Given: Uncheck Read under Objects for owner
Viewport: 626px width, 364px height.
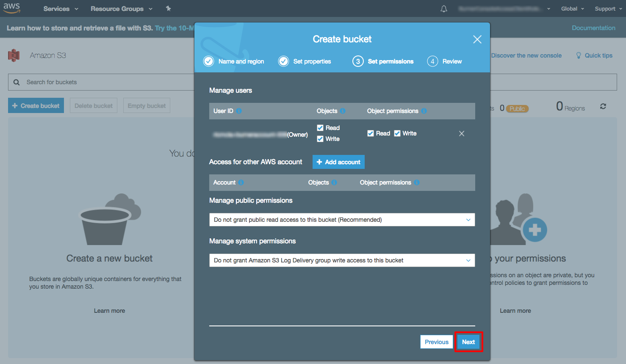Looking at the screenshot, I should click(321, 127).
